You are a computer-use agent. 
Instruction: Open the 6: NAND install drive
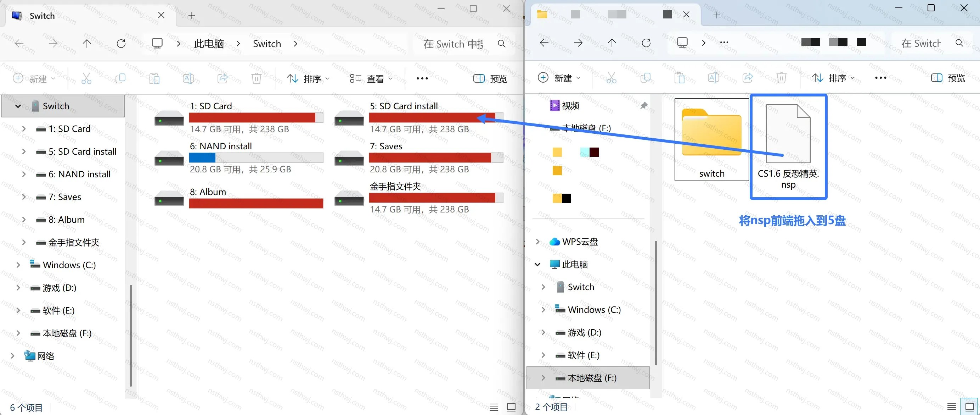point(239,157)
